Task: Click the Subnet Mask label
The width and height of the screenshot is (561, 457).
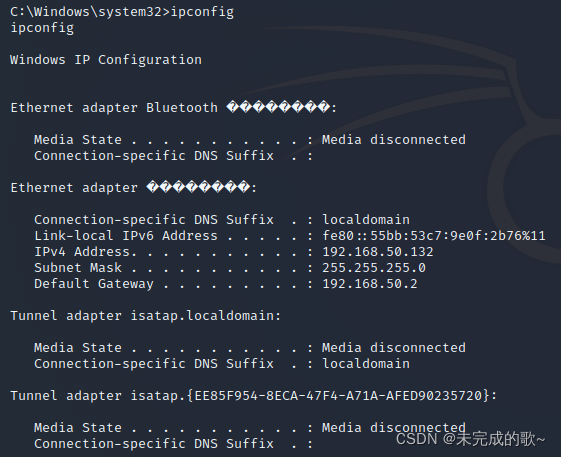Action: point(78,268)
